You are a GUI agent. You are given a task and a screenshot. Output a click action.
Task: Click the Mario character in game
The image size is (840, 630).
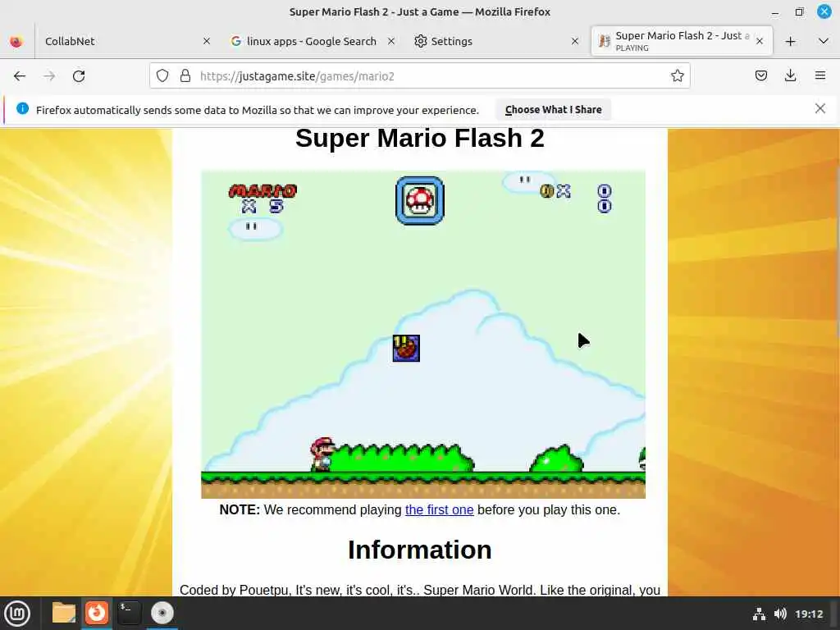pyautogui.click(x=322, y=454)
